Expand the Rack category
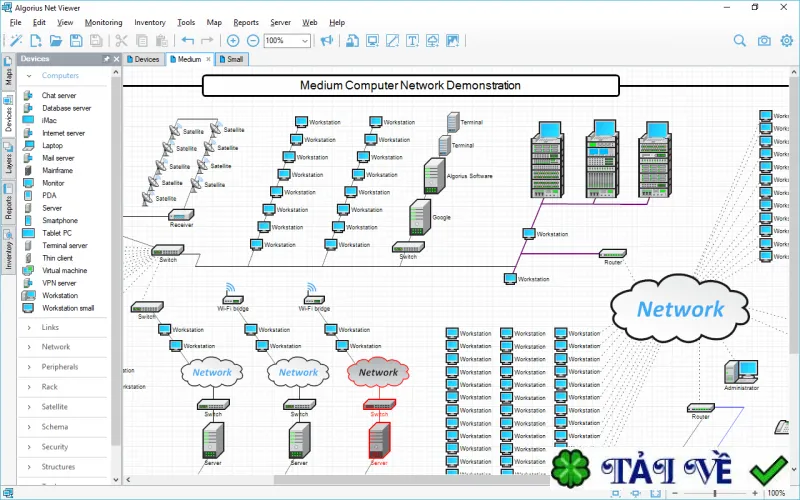 coord(29,387)
